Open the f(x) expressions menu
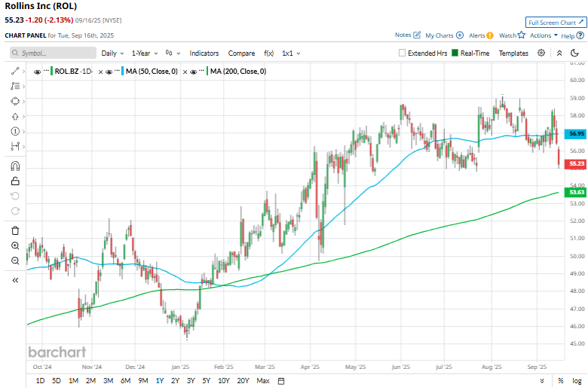Viewport: 588px width, 390px height. point(269,53)
